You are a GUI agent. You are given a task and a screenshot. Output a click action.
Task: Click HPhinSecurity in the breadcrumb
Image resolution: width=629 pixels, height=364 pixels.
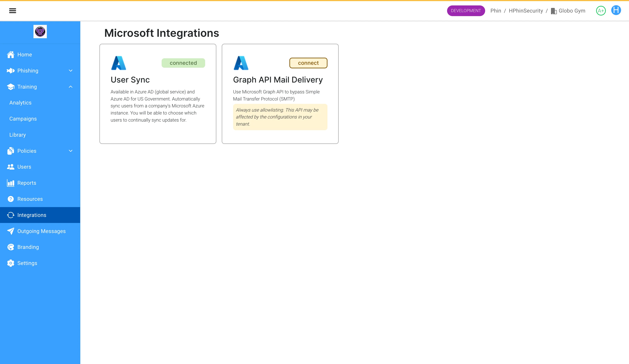click(x=526, y=11)
